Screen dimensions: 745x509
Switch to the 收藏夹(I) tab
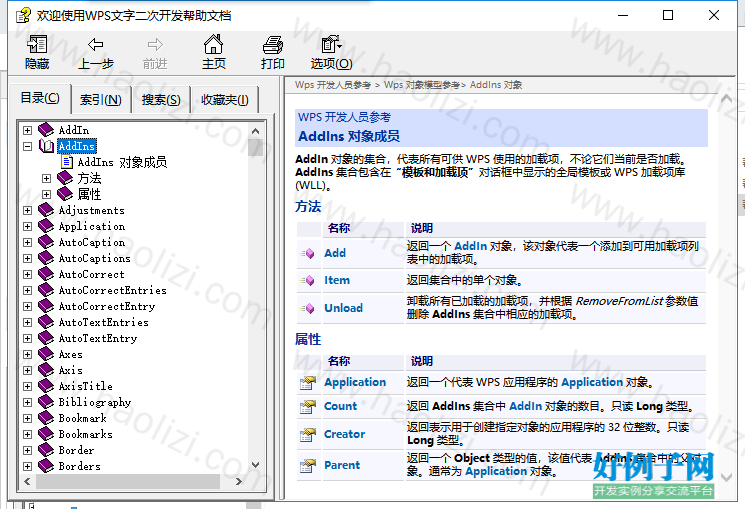pyautogui.click(x=224, y=100)
